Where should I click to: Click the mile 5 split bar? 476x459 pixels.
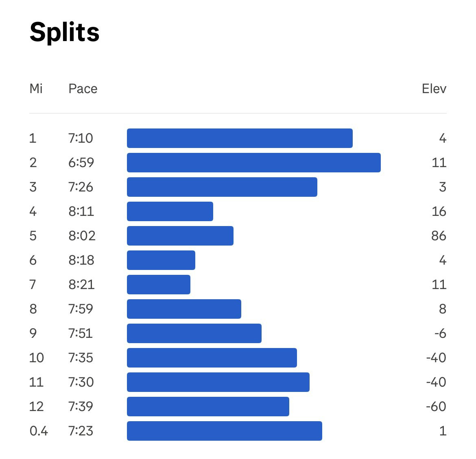click(180, 236)
